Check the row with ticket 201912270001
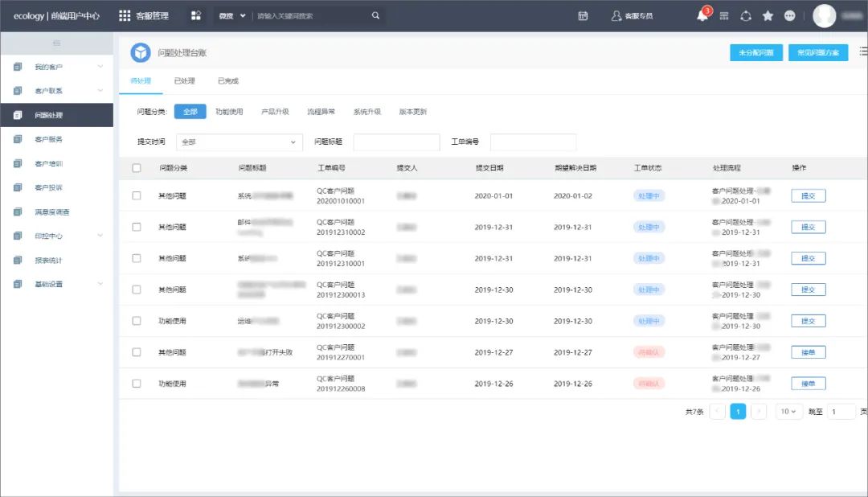This screenshot has height=497, width=868. [137, 352]
